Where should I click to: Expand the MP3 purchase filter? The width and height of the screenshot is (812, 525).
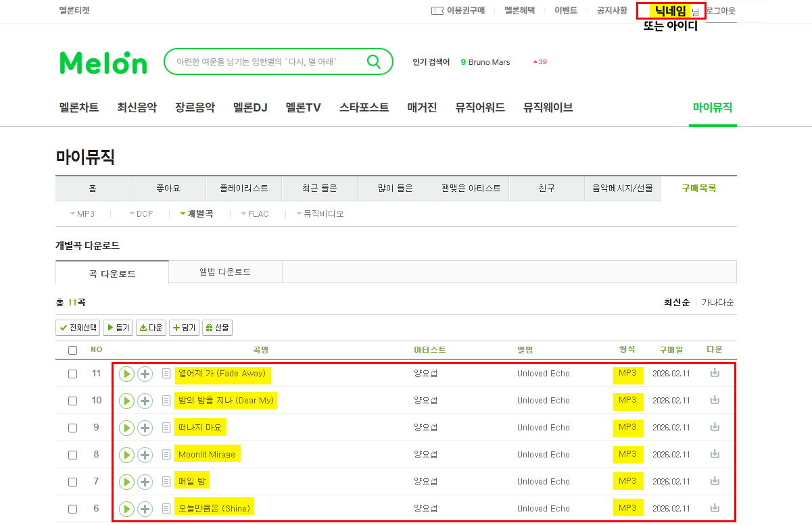click(82, 214)
